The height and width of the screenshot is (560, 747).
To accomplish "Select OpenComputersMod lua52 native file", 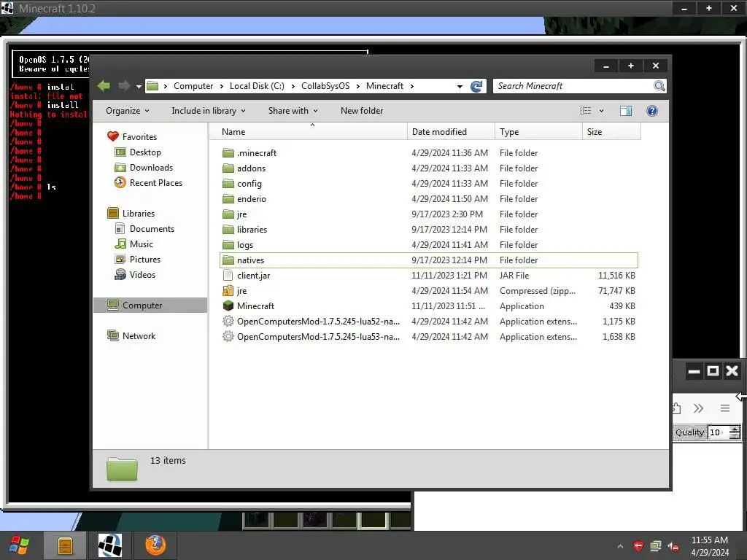I will coord(429,322).
